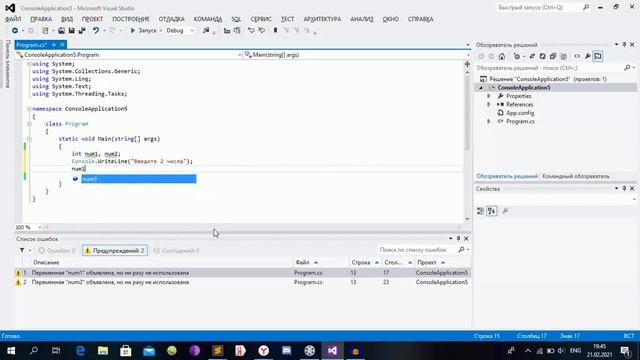Click in error list search field
Image resolution: width=640 pixels, height=360 pixels.
416,249
